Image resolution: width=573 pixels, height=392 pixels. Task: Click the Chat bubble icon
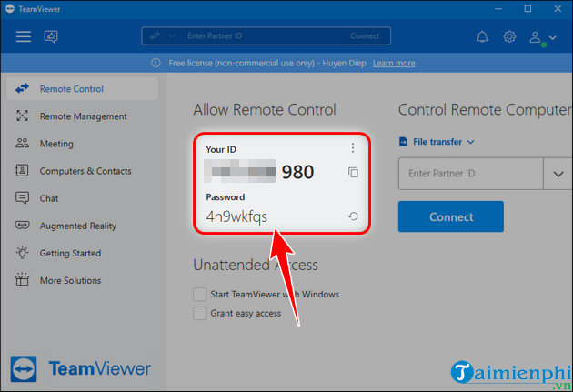tap(23, 198)
